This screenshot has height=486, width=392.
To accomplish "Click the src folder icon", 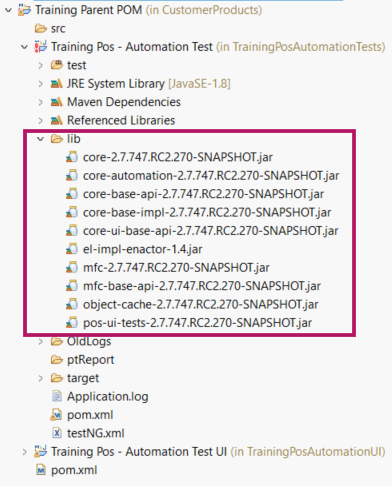I will coord(41,29).
